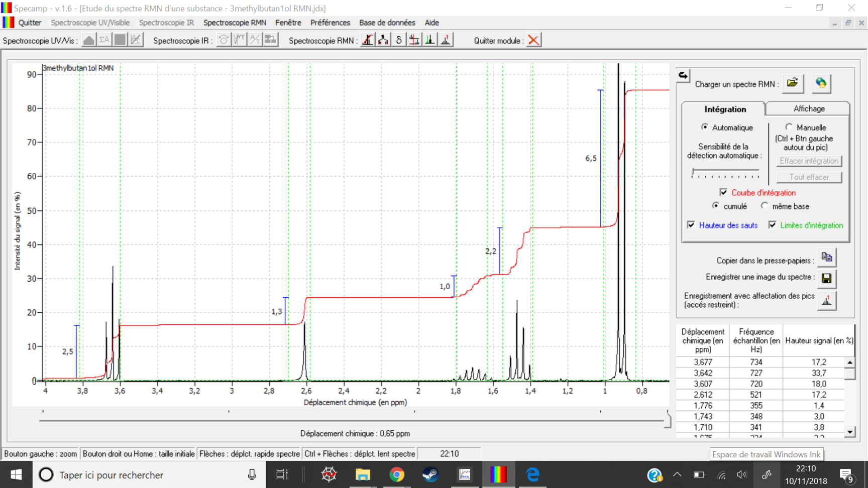Switch to the Affichage tab
This screenshot has width=868, height=488.
[x=809, y=108]
